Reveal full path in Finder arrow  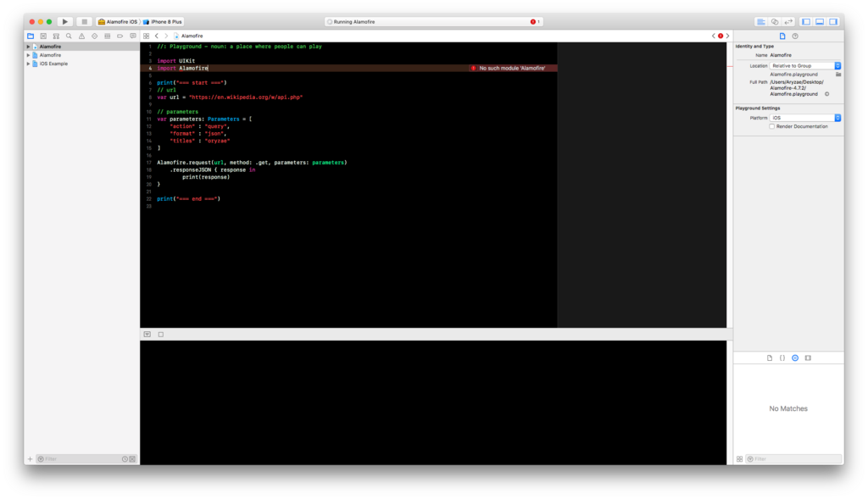826,94
